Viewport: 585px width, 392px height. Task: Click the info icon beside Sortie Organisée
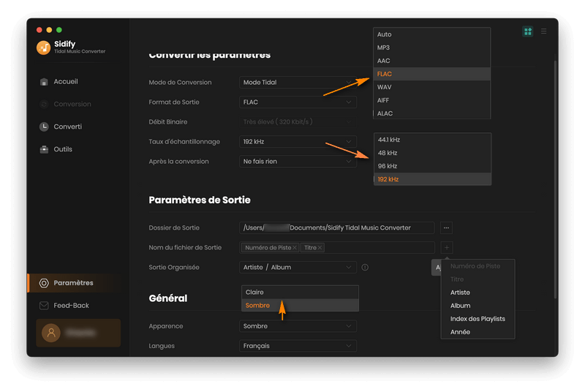(365, 268)
